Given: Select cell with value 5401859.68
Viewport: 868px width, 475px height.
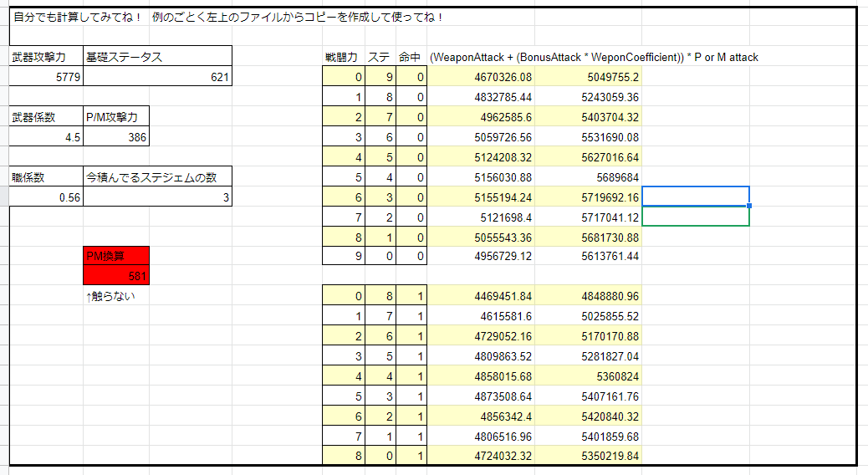Looking at the screenshot, I should 588,437.
